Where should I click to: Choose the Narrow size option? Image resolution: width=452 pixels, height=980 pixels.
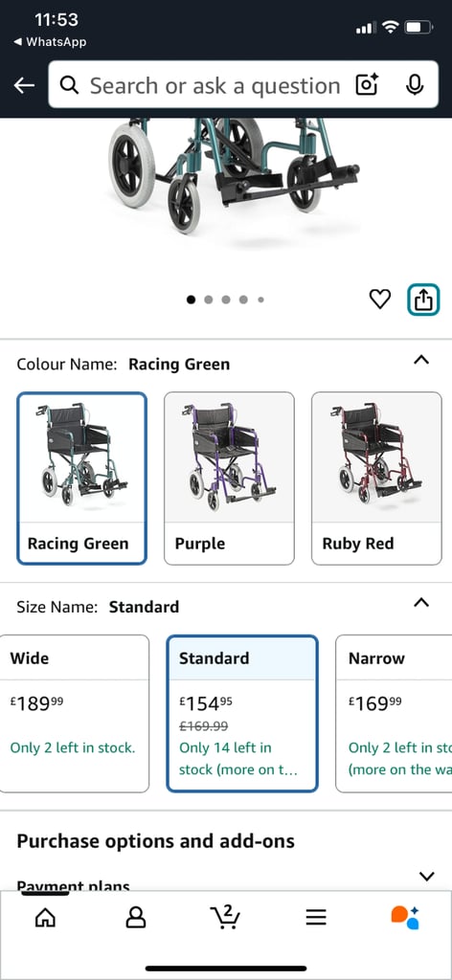pyautogui.click(x=394, y=714)
